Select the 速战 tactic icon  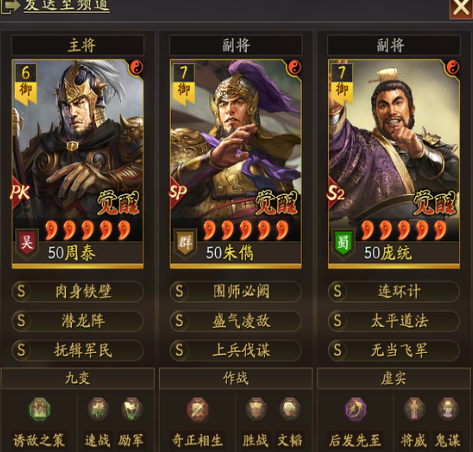pyautogui.click(x=98, y=409)
